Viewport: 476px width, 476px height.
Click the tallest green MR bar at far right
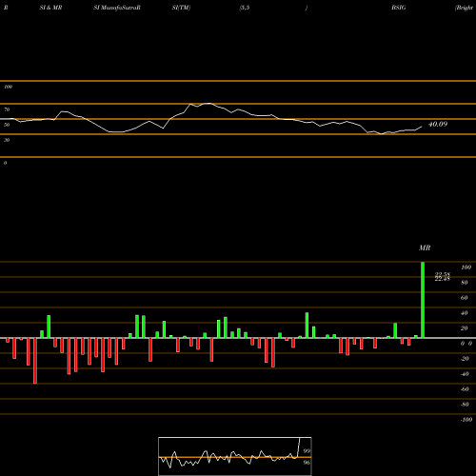423,300
